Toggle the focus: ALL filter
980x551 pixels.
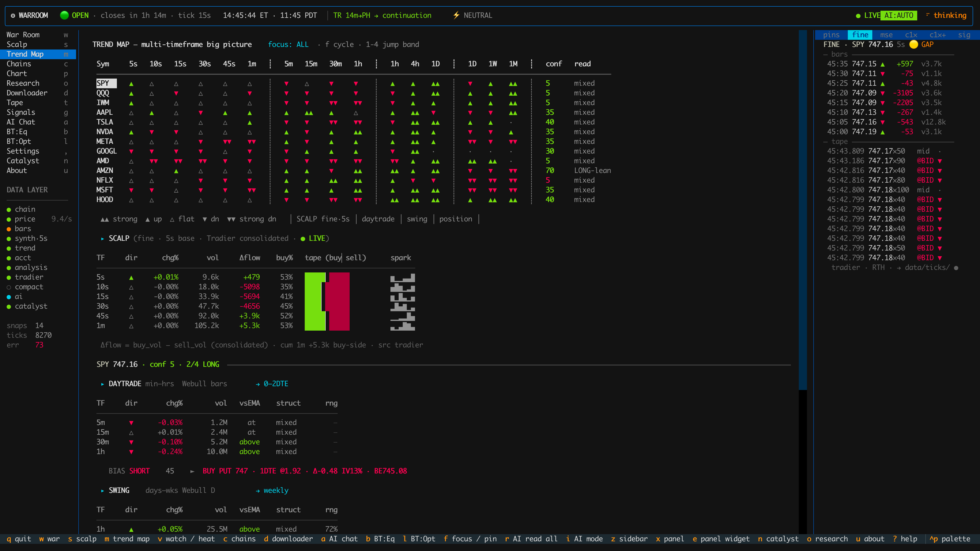pyautogui.click(x=288, y=44)
